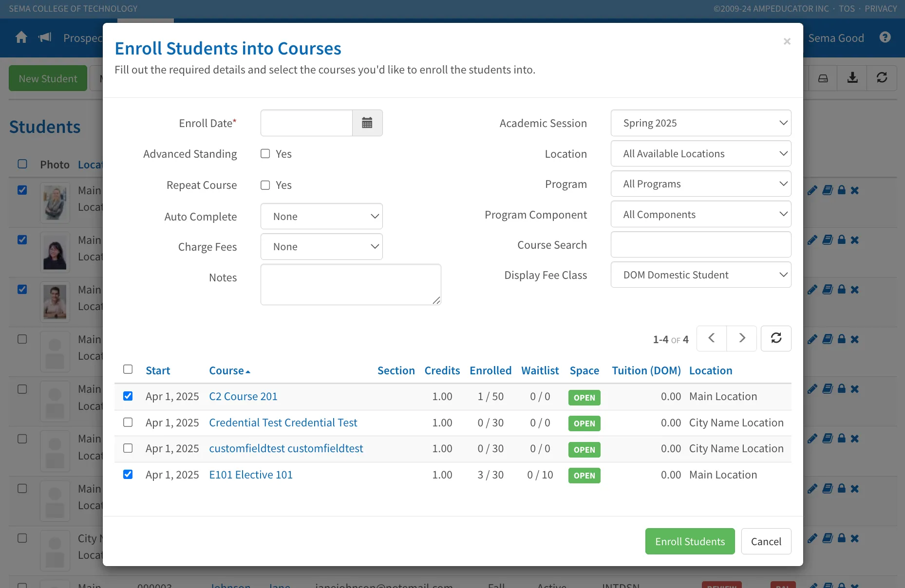Open the Charge Fees dropdown
Screen dimensions: 905x588
tap(321, 246)
